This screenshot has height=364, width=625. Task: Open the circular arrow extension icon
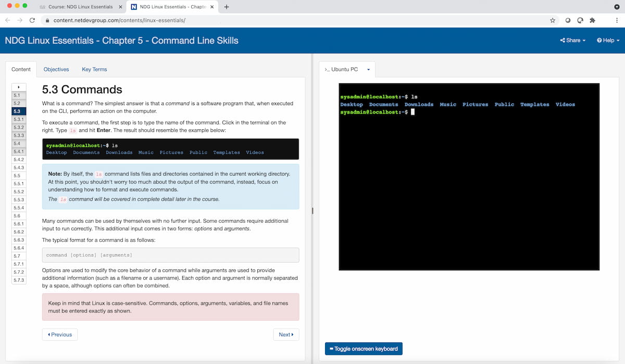click(580, 20)
